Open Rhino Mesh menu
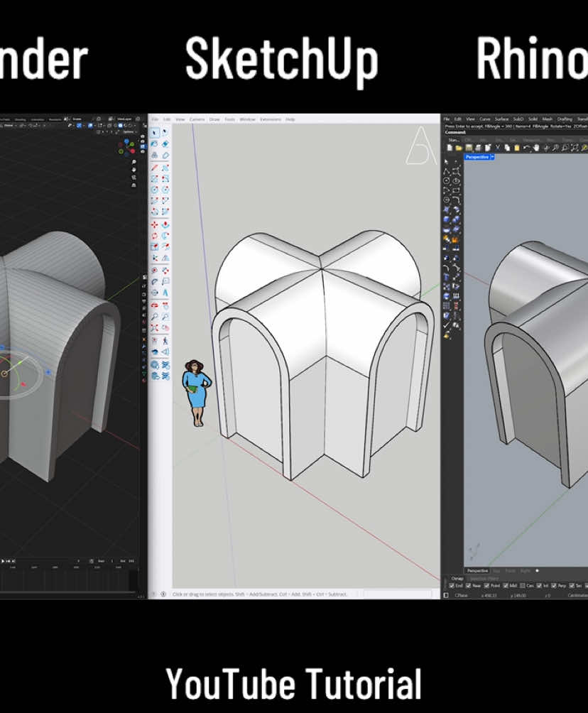 548,119
